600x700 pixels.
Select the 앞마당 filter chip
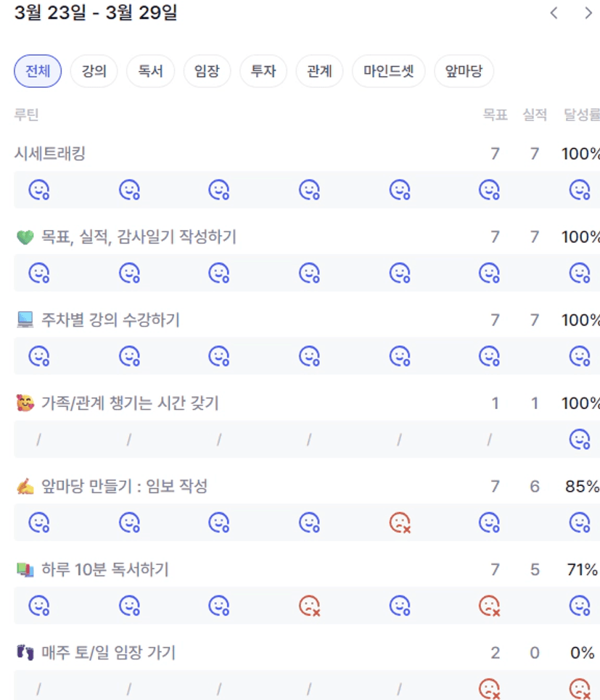[464, 71]
